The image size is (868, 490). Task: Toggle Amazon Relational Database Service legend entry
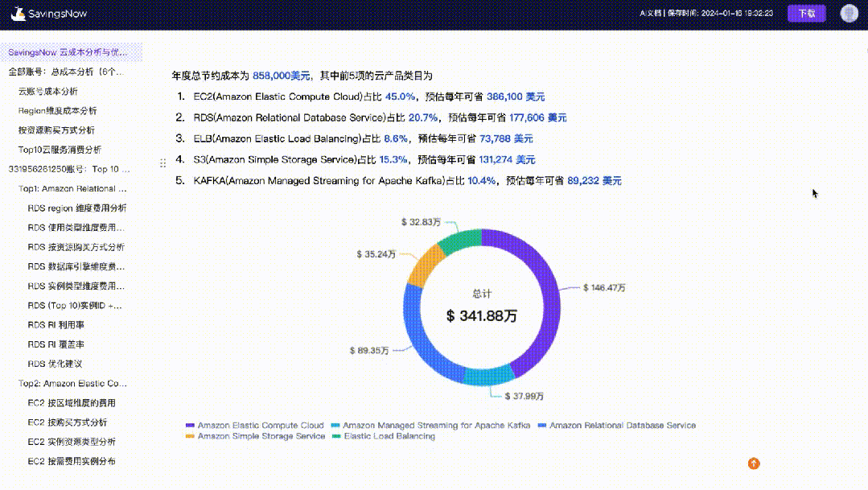click(x=617, y=425)
